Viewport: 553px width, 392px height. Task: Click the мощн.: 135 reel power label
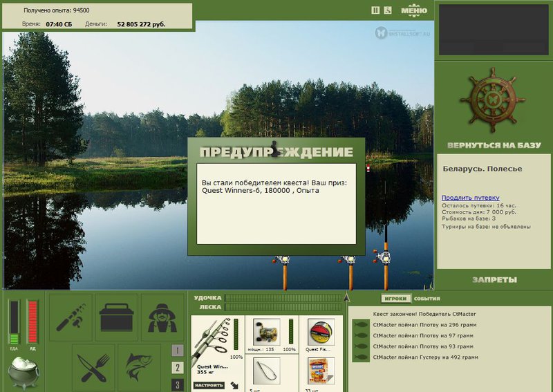pos(261,349)
